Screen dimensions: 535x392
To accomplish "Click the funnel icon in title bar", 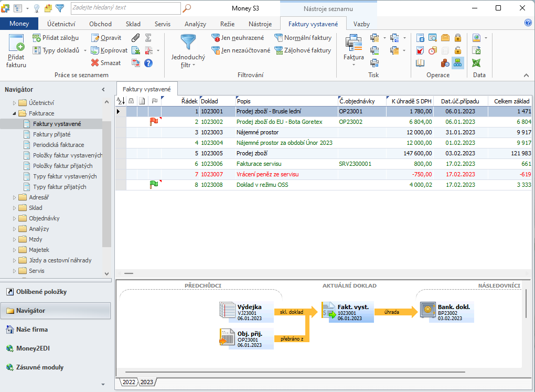I will [x=60, y=8].
